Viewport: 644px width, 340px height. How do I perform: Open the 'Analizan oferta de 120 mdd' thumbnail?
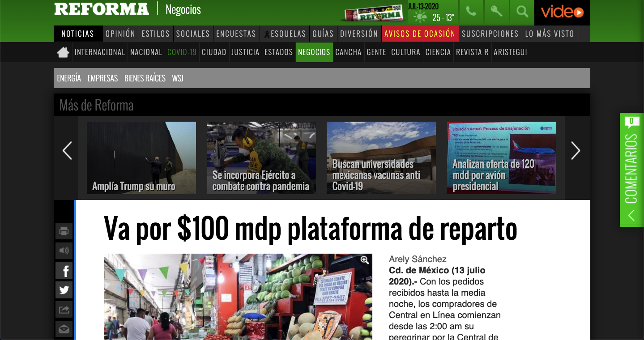tap(501, 158)
